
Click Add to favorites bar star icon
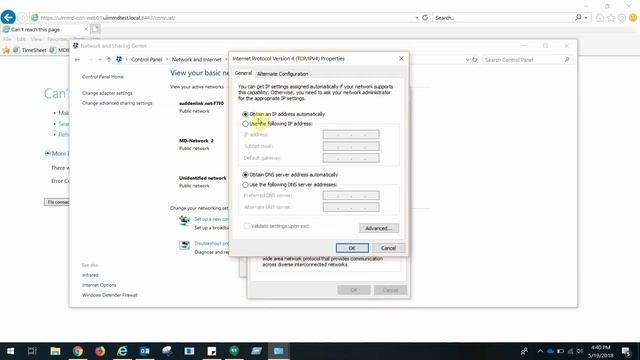[6, 50]
